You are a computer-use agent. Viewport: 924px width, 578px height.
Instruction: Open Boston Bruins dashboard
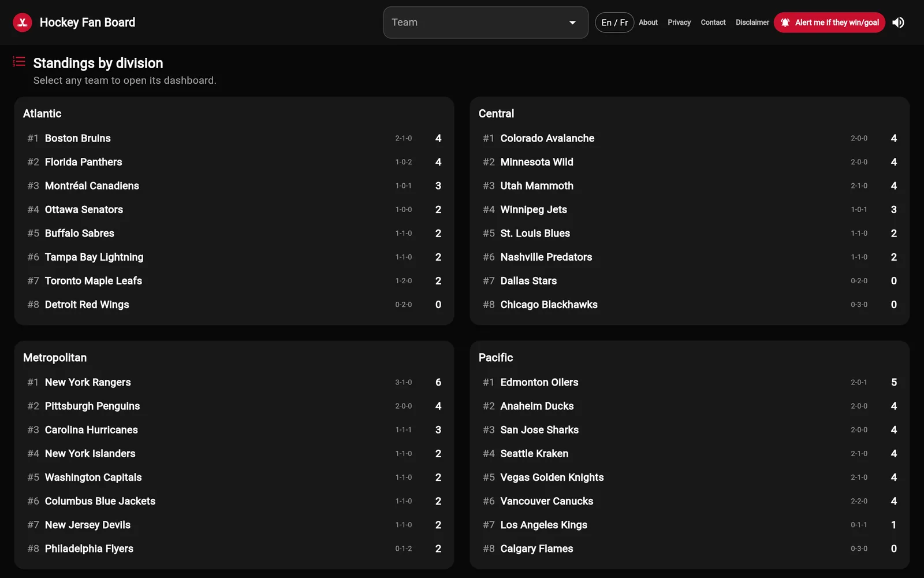(x=234, y=138)
